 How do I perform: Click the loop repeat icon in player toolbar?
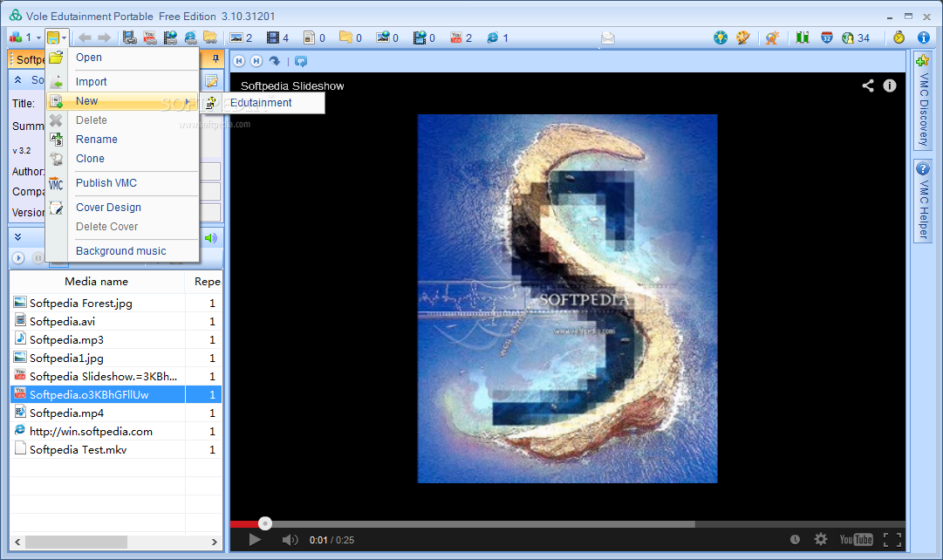point(301,61)
